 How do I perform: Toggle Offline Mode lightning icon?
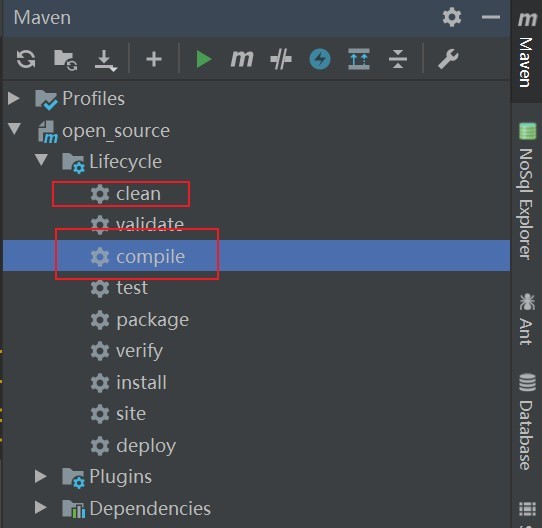tap(320, 59)
